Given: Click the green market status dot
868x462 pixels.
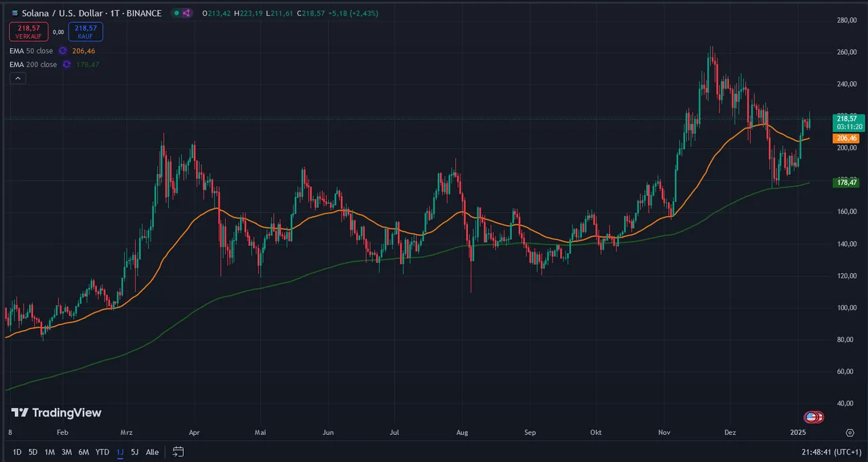Looking at the screenshot, I should (176, 13).
